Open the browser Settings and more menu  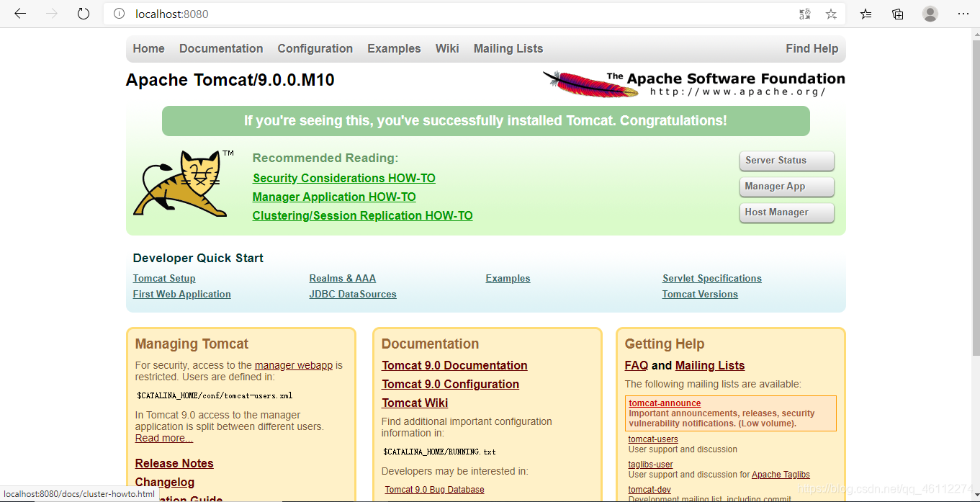click(x=963, y=14)
